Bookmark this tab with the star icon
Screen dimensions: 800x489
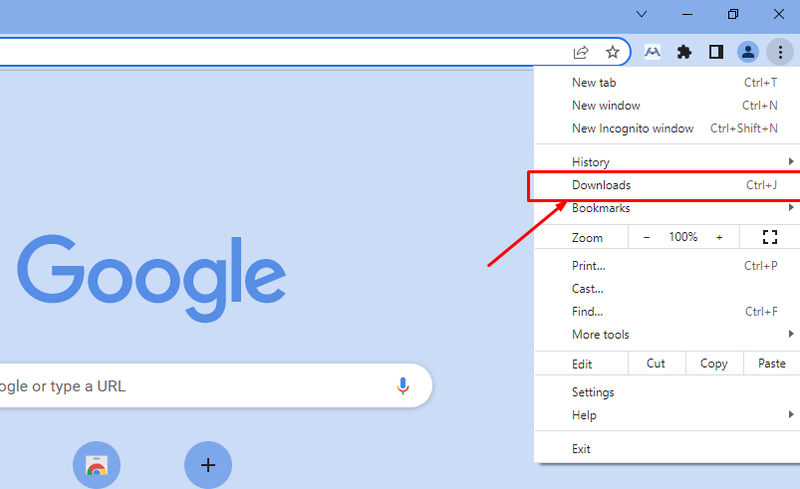coord(612,52)
